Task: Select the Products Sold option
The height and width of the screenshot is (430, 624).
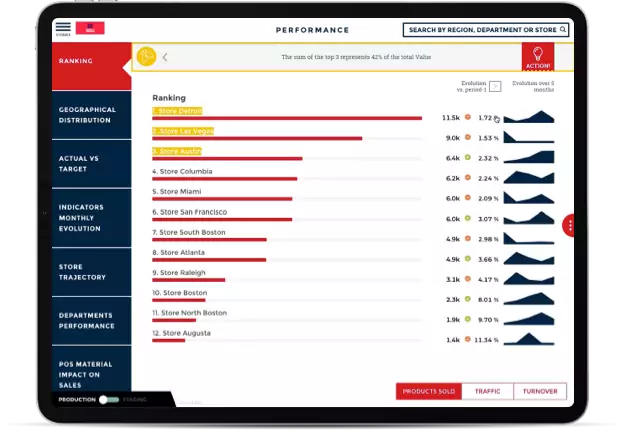Action: pyautogui.click(x=429, y=392)
